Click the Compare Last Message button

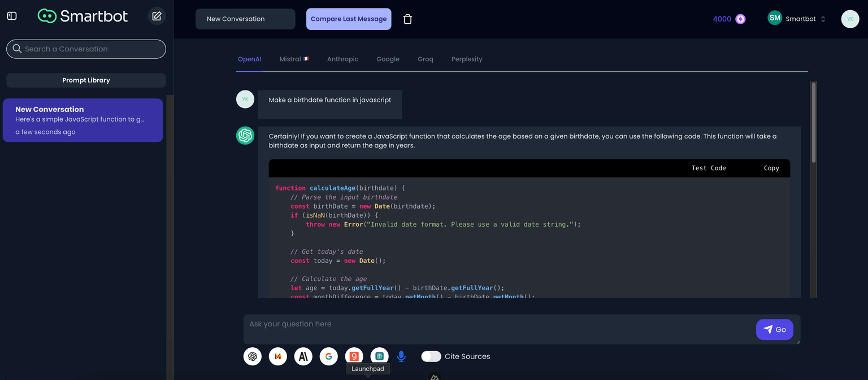click(x=348, y=19)
